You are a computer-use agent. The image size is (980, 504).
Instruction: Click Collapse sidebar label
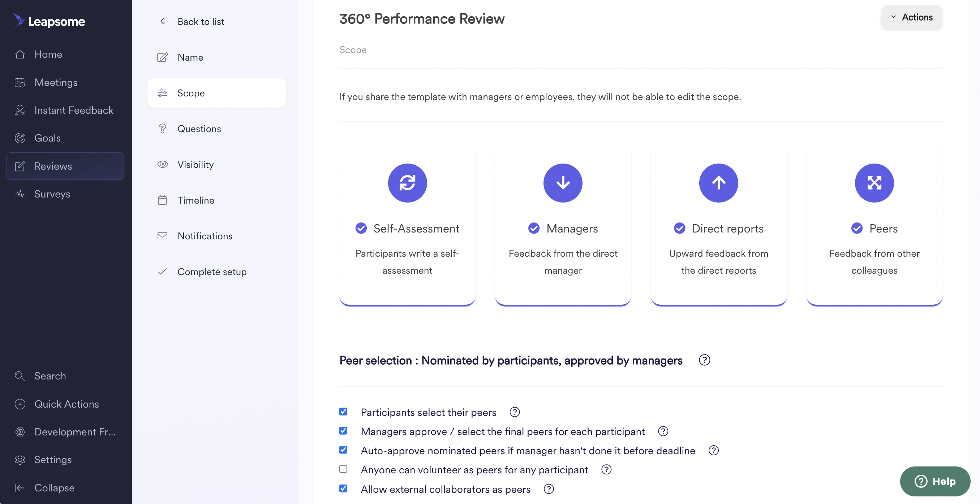pyautogui.click(x=55, y=488)
